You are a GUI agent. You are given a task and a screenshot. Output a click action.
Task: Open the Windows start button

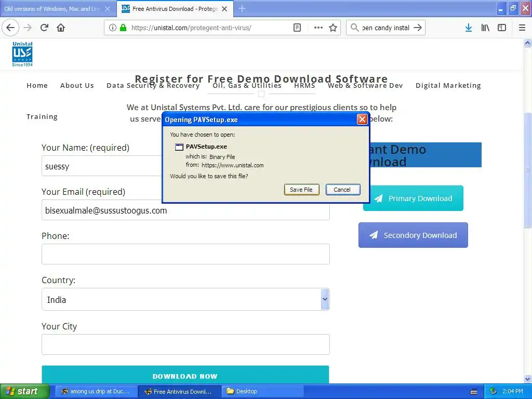(x=24, y=392)
